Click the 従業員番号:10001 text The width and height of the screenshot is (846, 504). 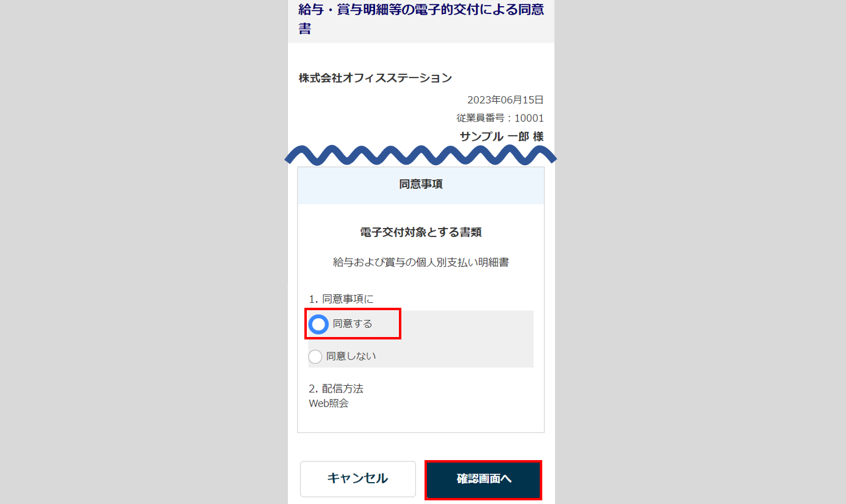coord(500,118)
